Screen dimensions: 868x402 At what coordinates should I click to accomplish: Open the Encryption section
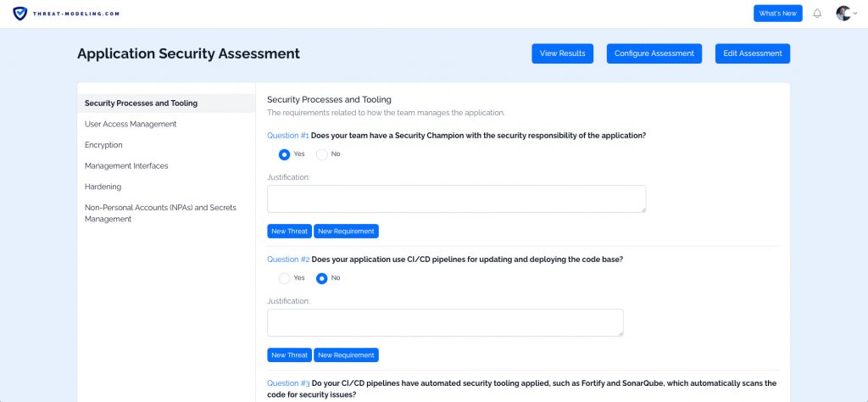103,145
